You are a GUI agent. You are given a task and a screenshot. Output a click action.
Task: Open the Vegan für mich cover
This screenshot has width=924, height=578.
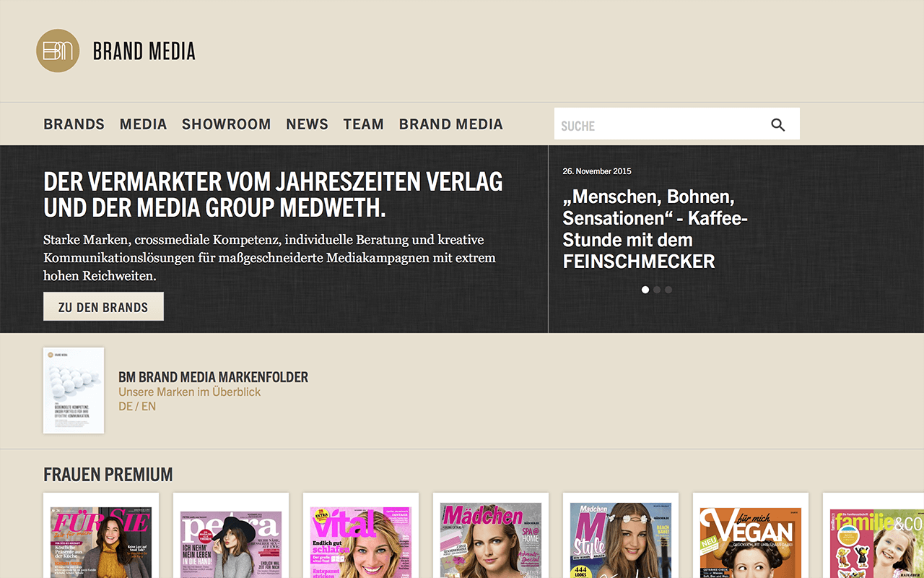coord(751,535)
